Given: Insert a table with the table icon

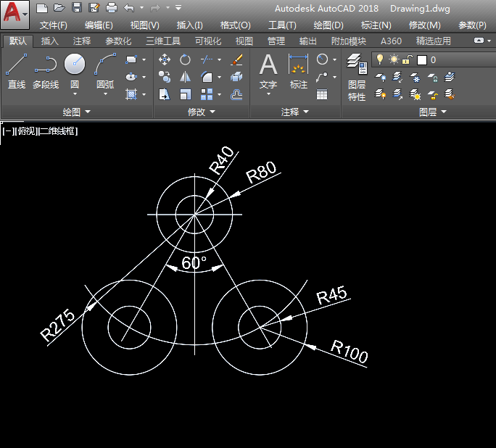Looking at the screenshot, I should point(322,94).
